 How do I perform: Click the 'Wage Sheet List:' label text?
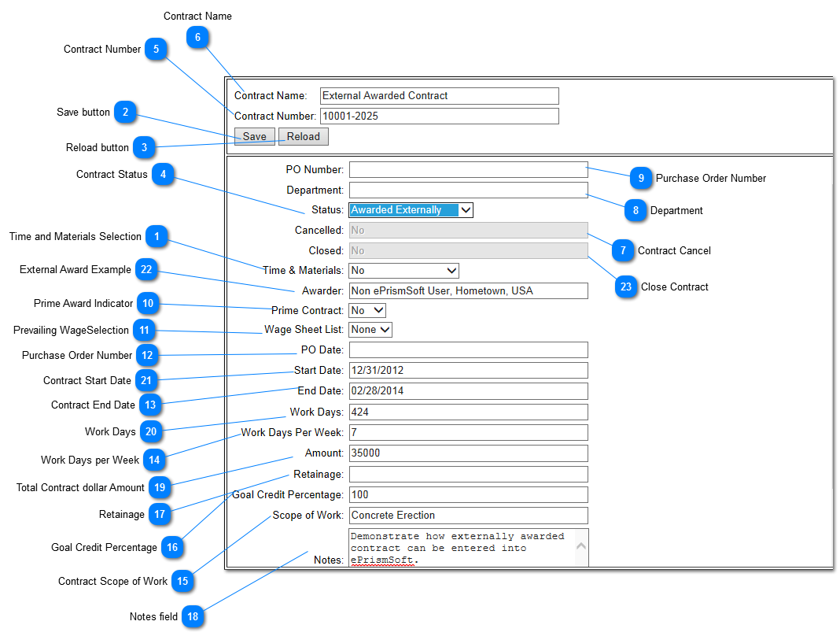pos(304,330)
